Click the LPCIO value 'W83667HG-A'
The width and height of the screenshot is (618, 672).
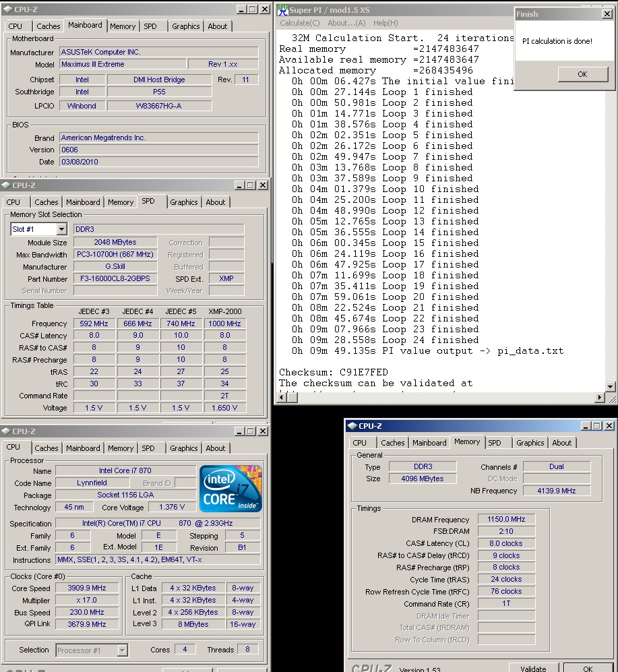[x=159, y=106]
